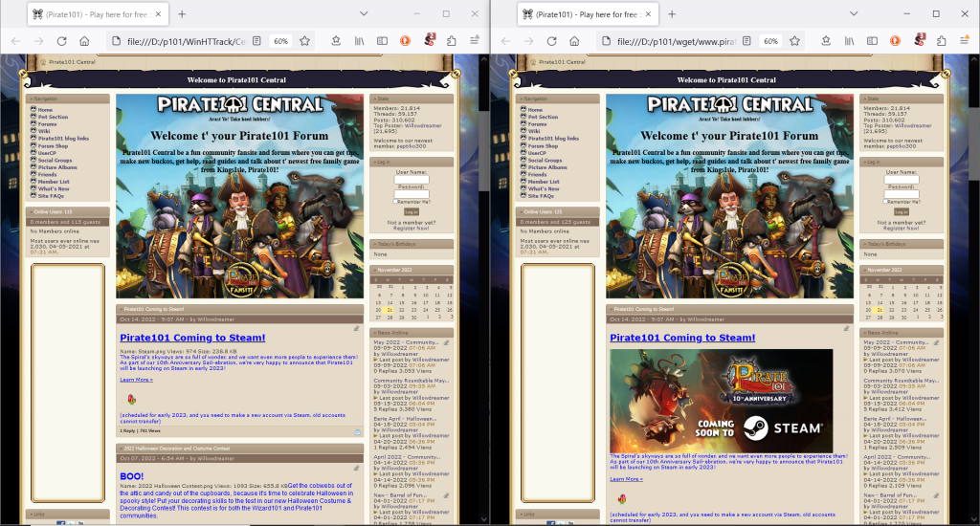
Task: Check Remember Me in the right window
Action: pyautogui.click(x=885, y=202)
